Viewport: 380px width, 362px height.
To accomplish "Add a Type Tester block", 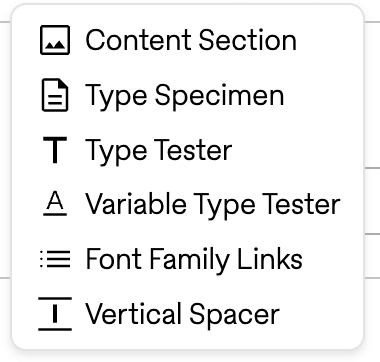I will [x=188, y=150].
